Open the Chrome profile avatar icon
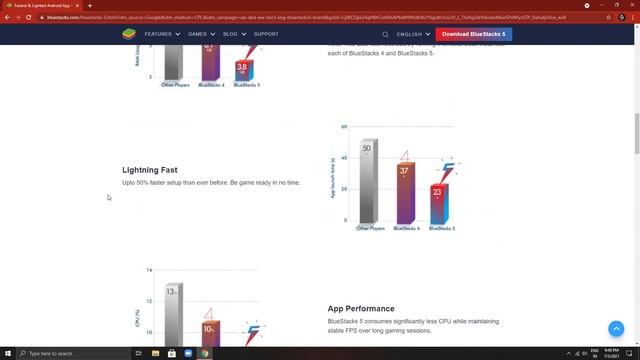Viewport: 640px width, 360px height. [622, 18]
